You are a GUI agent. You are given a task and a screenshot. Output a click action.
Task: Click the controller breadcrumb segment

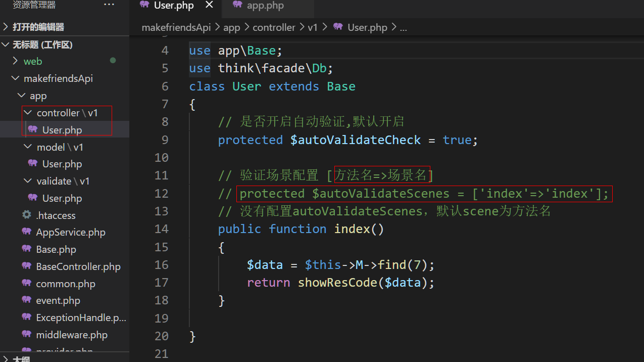[x=274, y=27]
